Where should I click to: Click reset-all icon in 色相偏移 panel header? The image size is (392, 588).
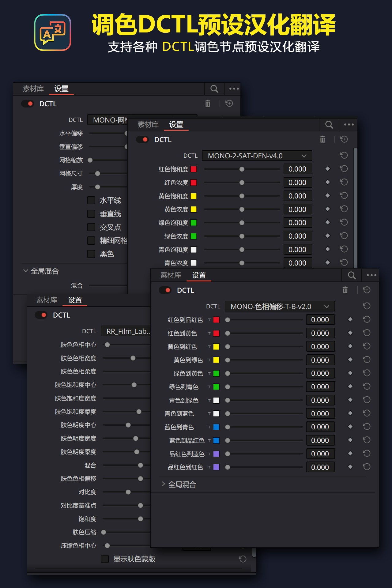367,290
